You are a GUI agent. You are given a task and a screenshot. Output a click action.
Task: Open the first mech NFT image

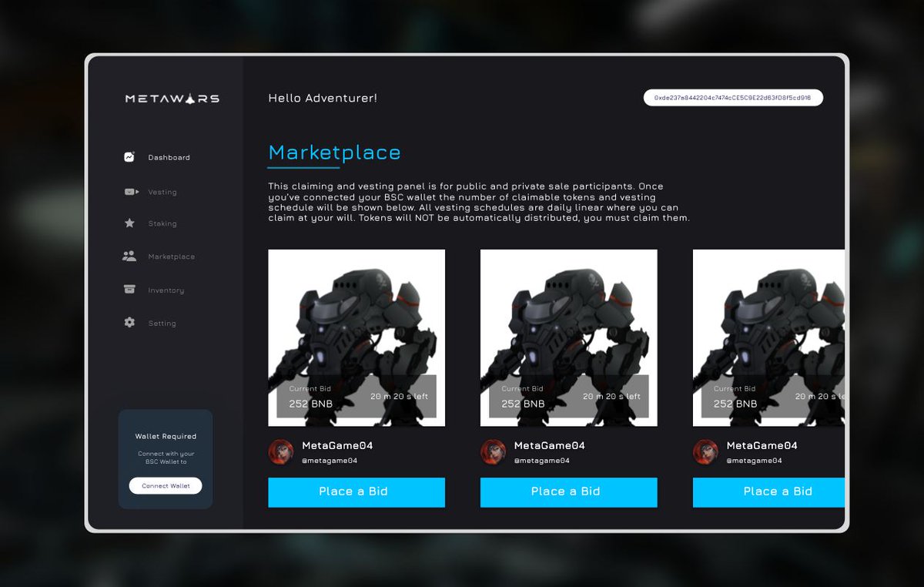(x=357, y=337)
